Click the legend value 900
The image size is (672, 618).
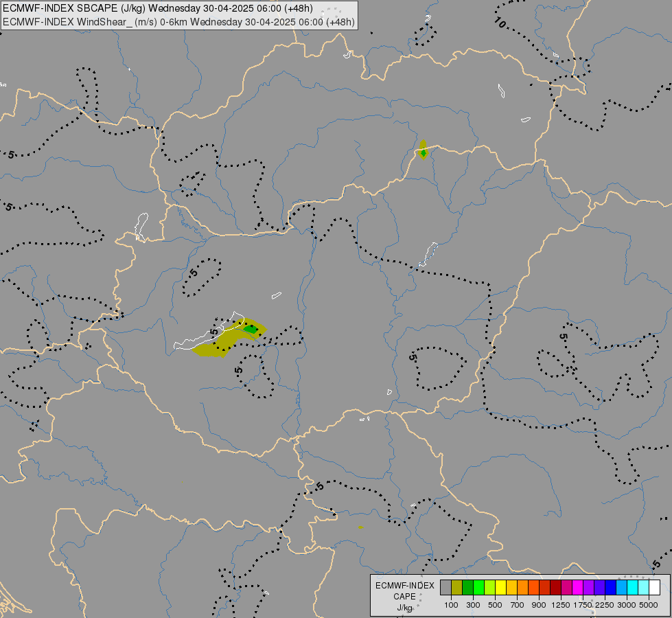coord(539,605)
